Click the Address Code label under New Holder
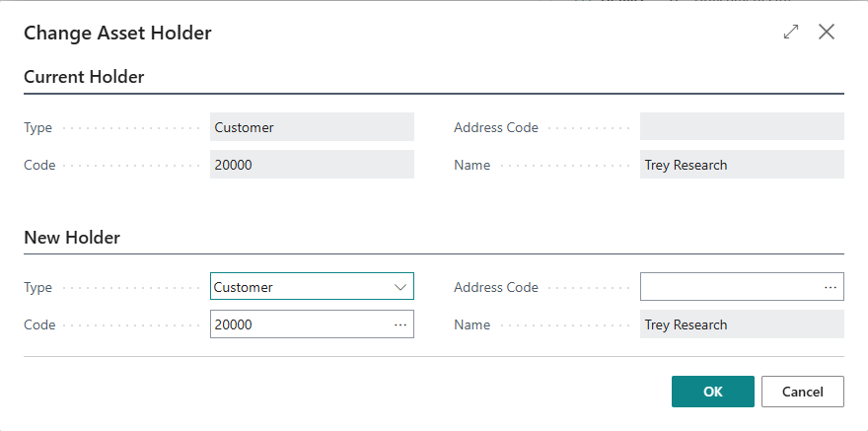The image size is (868, 431). pyautogui.click(x=496, y=288)
